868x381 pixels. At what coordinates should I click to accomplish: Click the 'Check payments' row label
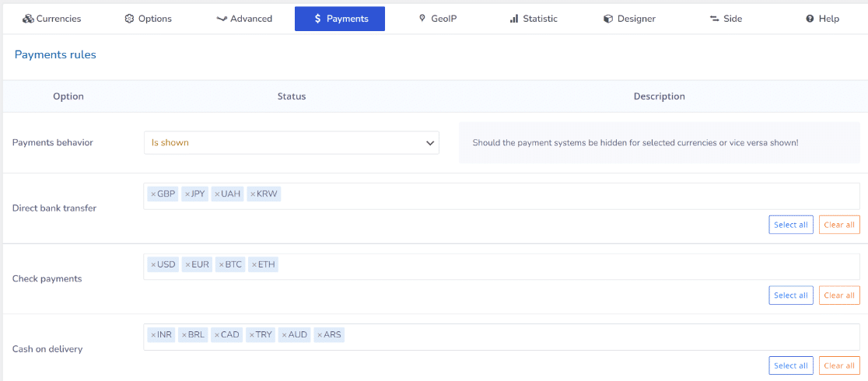47,278
